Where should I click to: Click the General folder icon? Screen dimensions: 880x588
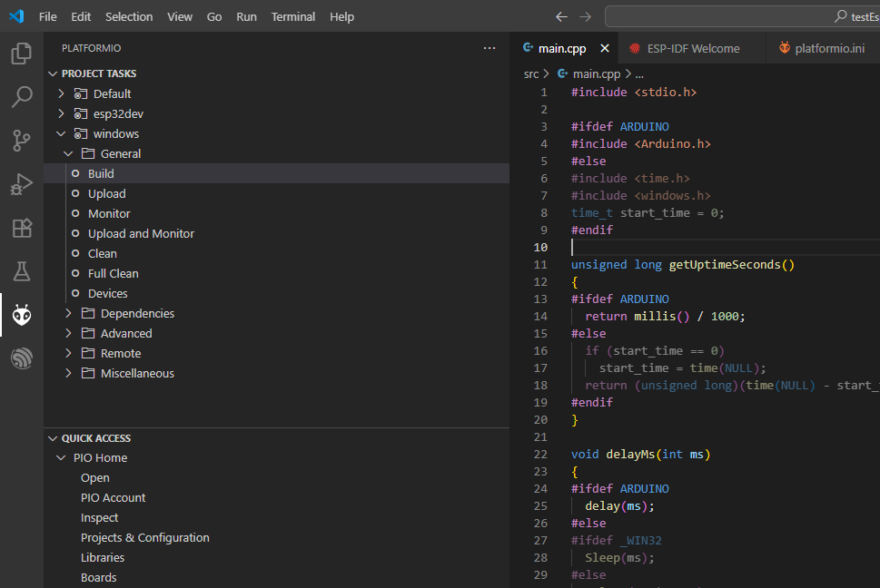pyautogui.click(x=88, y=153)
